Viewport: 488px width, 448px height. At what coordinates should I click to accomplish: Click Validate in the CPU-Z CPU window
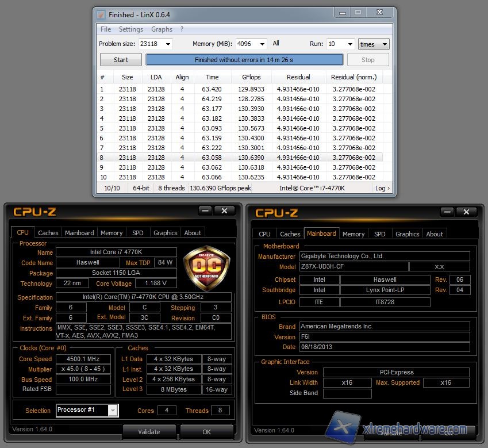[x=149, y=432]
